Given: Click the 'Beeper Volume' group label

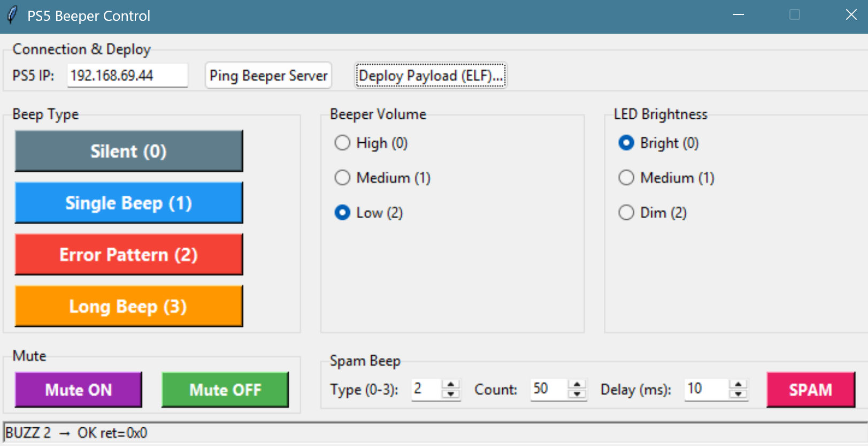Looking at the screenshot, I should point(378,114).
